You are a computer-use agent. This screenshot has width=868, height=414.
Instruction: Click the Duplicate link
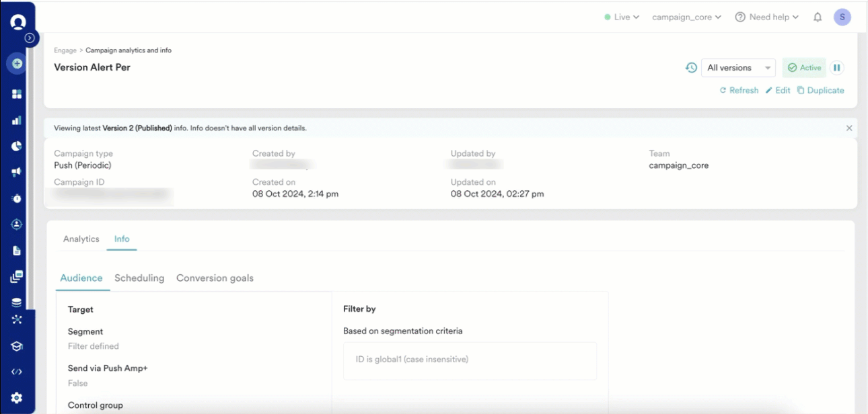pos(820,91)
